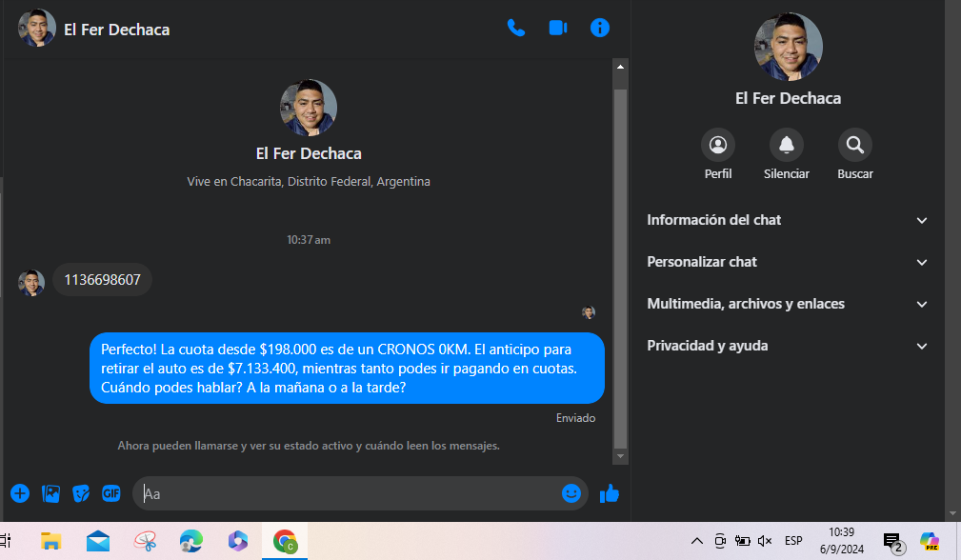Expand Información del chat section

pyautogui.click(x=787, y=220)
